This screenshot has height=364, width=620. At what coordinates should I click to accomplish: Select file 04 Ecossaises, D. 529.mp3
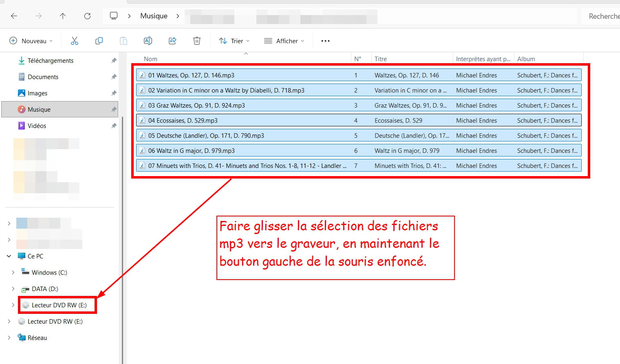pos(183,121)
